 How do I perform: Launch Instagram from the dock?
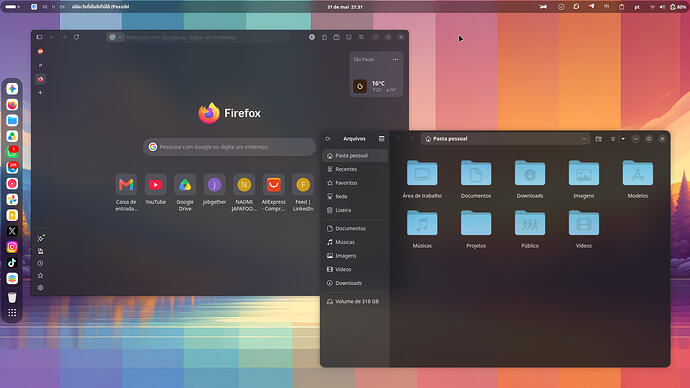(x=12, y=247)
